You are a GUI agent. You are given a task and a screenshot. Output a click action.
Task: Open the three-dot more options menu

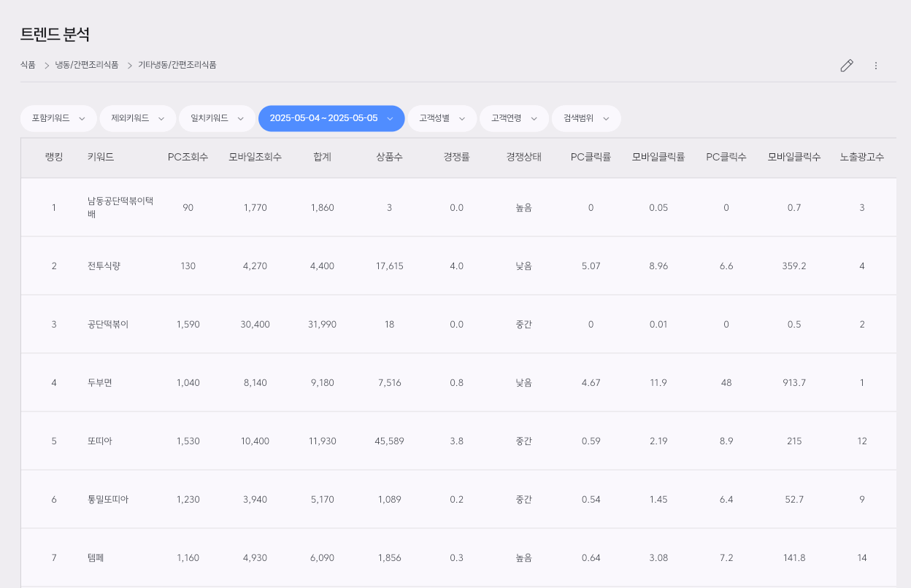(876, 66)
